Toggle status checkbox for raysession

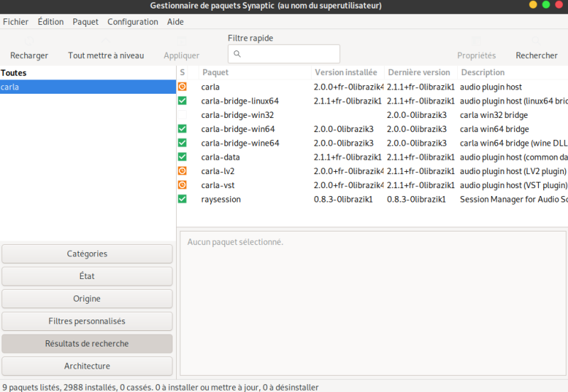click(182, 199)
